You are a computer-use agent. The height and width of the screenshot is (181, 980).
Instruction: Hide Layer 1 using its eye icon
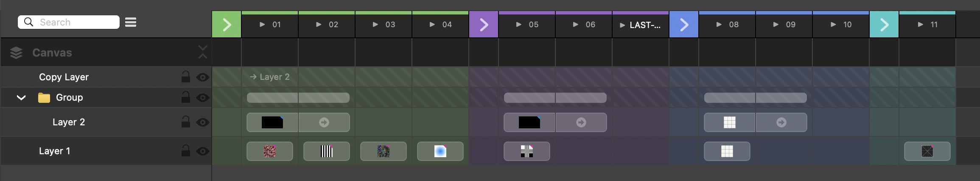tap(203, 151)
